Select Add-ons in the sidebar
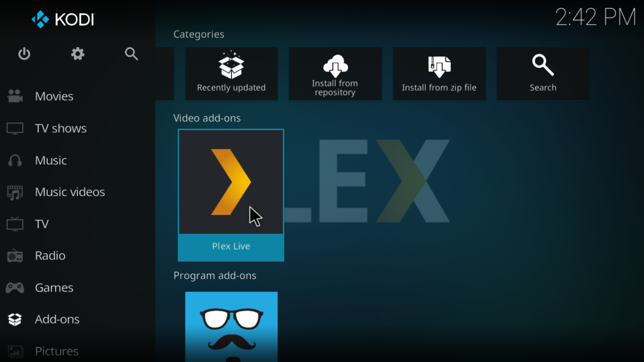The height and width of the screenshot is (362, 644). [x=57, y=319]
